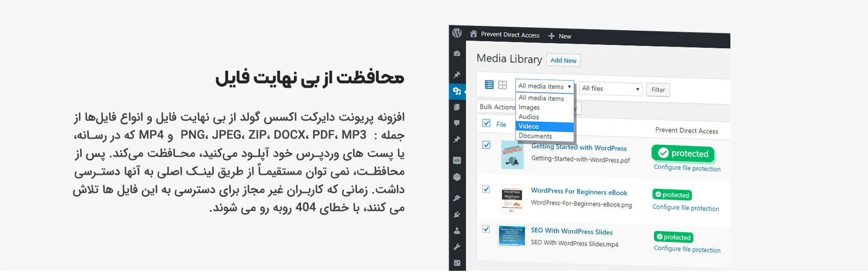The height and width of the screenshot is (273, 868).
Task: Open the Products cube sidebar icon
Action: click(x=457, y=177)
